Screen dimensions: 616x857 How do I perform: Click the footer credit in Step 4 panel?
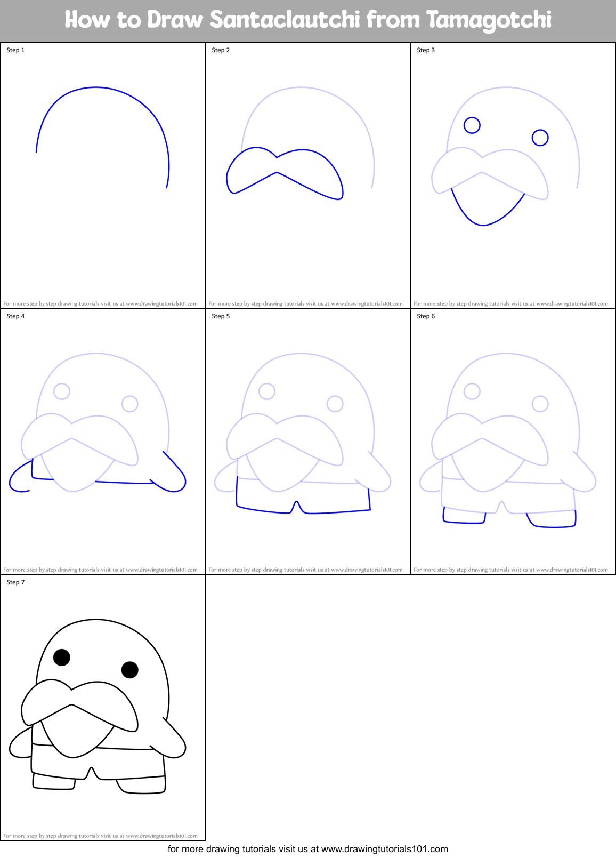click(x=100, y=570)
